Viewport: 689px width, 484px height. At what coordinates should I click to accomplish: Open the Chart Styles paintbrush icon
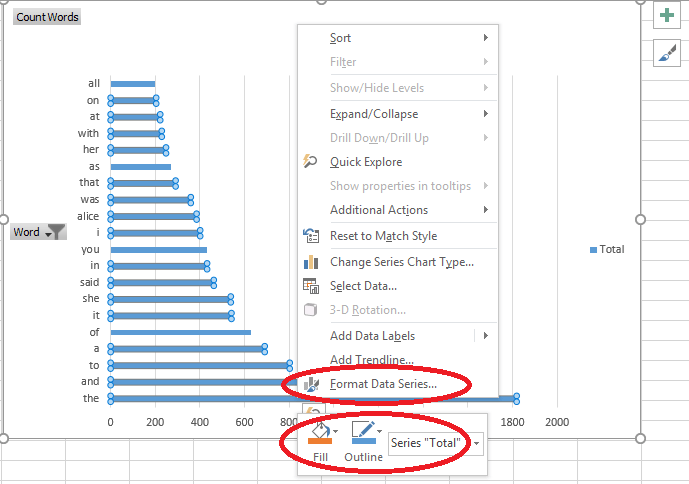point(667,54)
